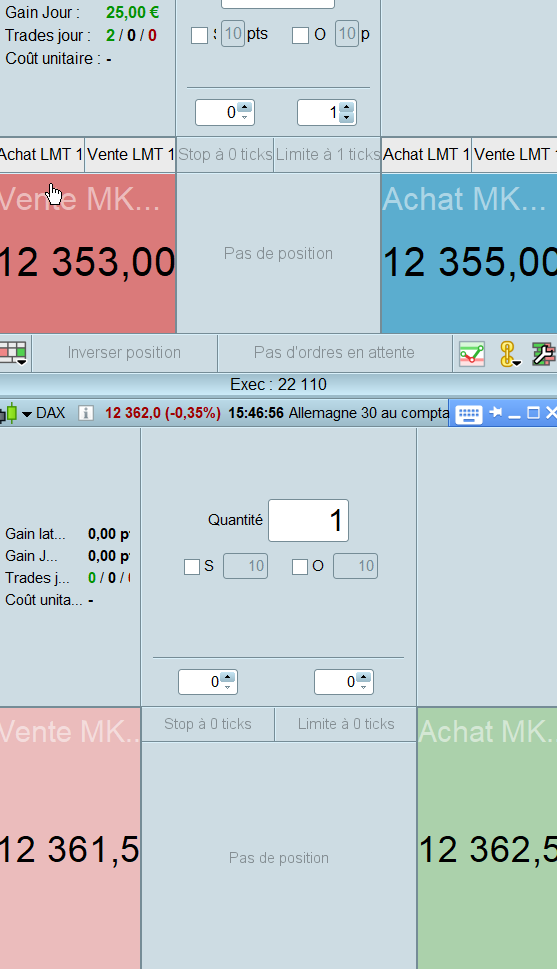Click the 'DAX' instrument name
This screenshot has height=969, width=557.
(51, 413)
